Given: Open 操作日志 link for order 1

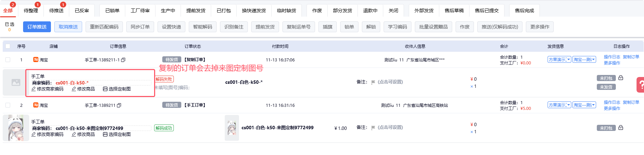Looking at the screenshot, I should pos(612,57).
